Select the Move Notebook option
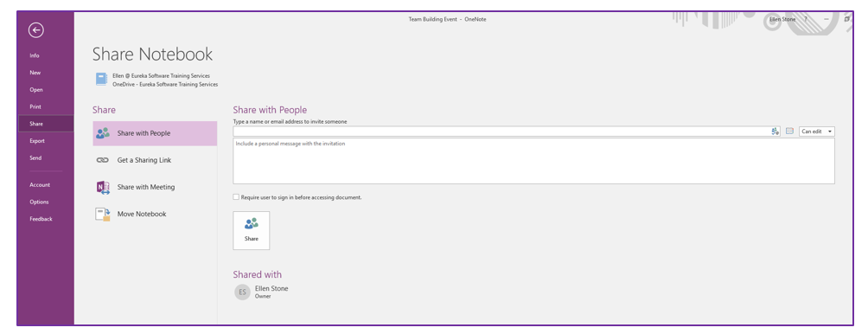 point(155,214)
